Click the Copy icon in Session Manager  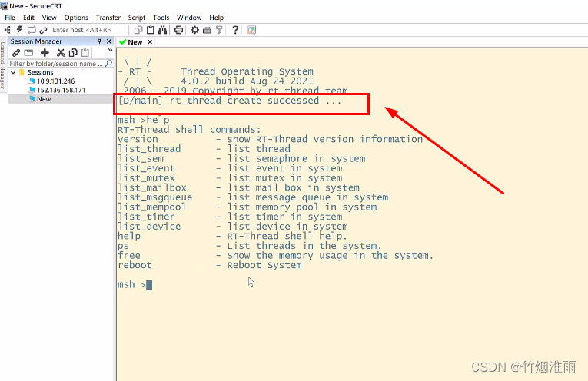point(73,53)
